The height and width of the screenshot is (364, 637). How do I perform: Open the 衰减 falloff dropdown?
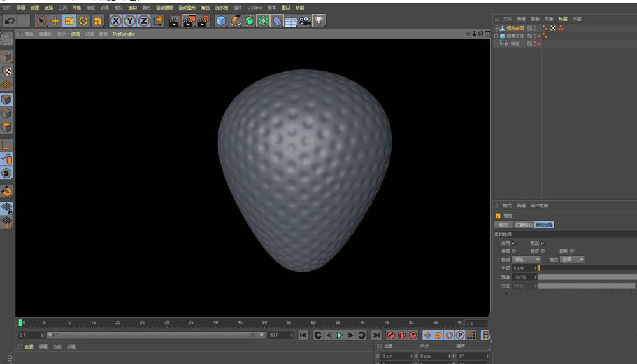coord(526,260)
